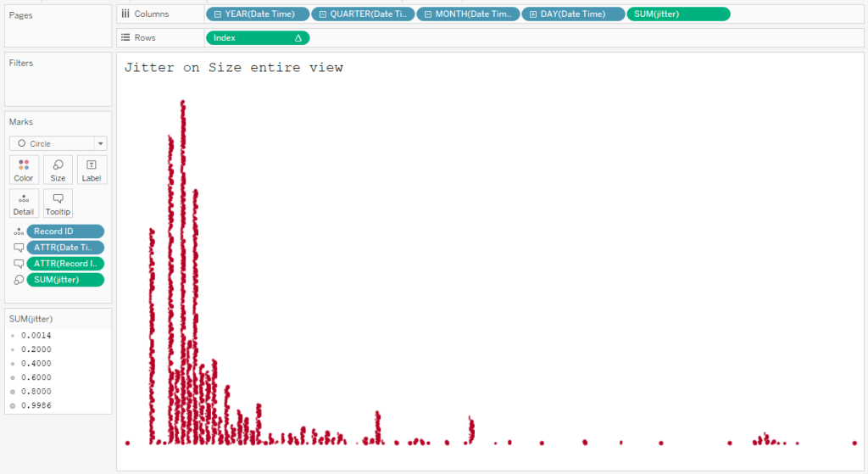
Task: Open the Size marks card
Action: click(x=58, y=170)
